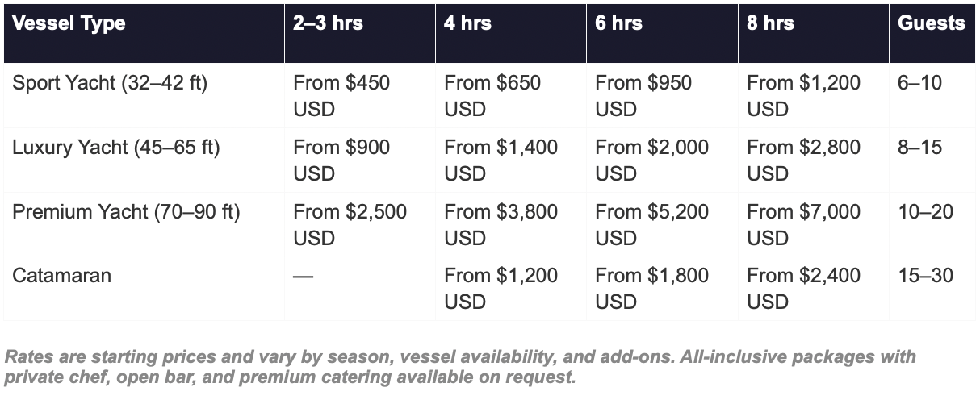Click the Premium Yacht (70–90 ft) row label
The width and height of the screenshot is (980, 400).
click(126, 212)
